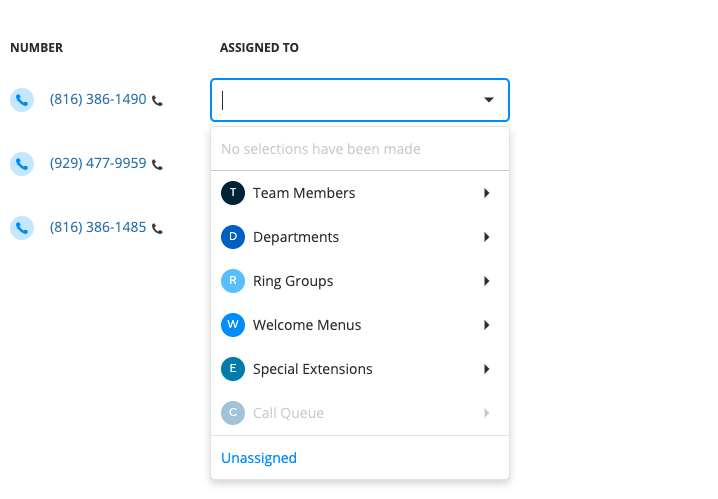
Task: Open the (816) 386-1485 number link
Action: [98, 228]
